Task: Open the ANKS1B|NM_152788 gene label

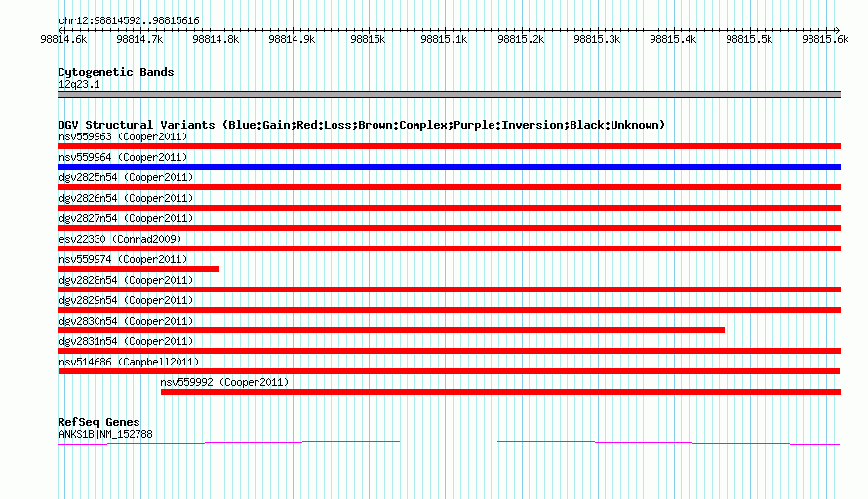Action: click(x=105, y=435)
